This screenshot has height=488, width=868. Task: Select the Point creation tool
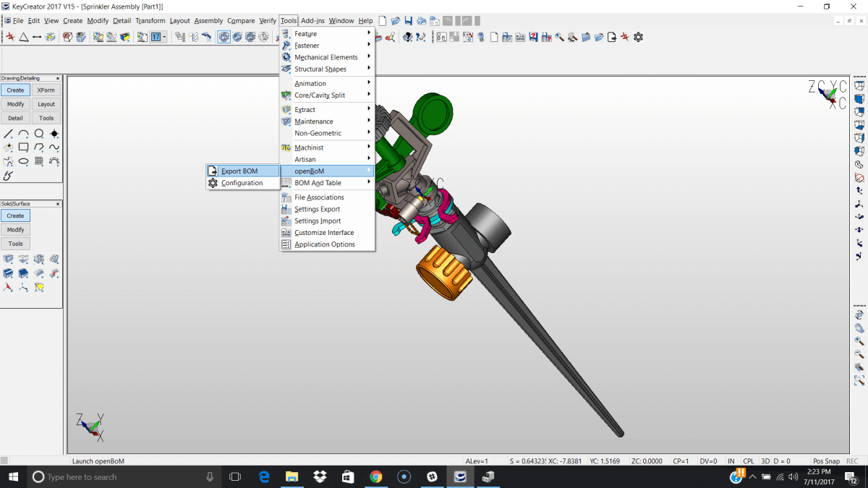[54, 134]
